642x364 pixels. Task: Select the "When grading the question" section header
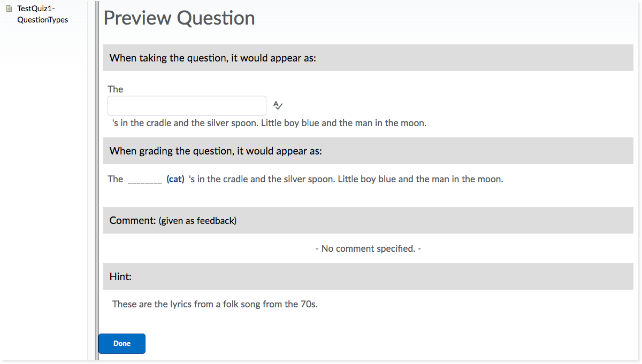pos(216,151)
